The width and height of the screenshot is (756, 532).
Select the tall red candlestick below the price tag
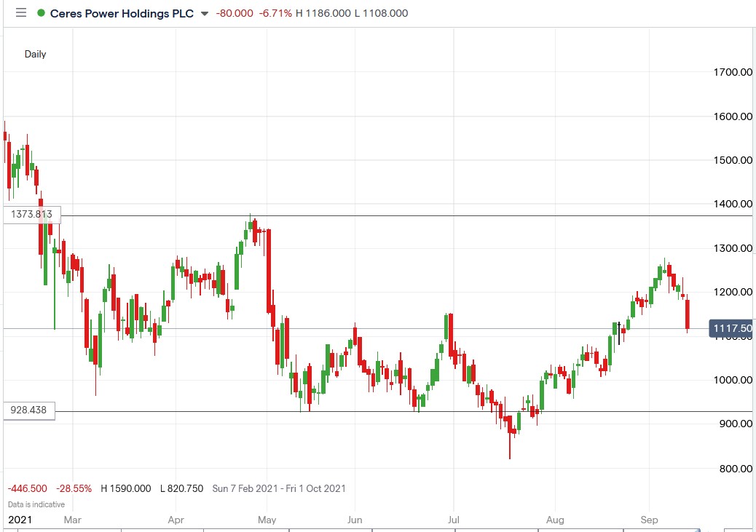click(688, 313)
